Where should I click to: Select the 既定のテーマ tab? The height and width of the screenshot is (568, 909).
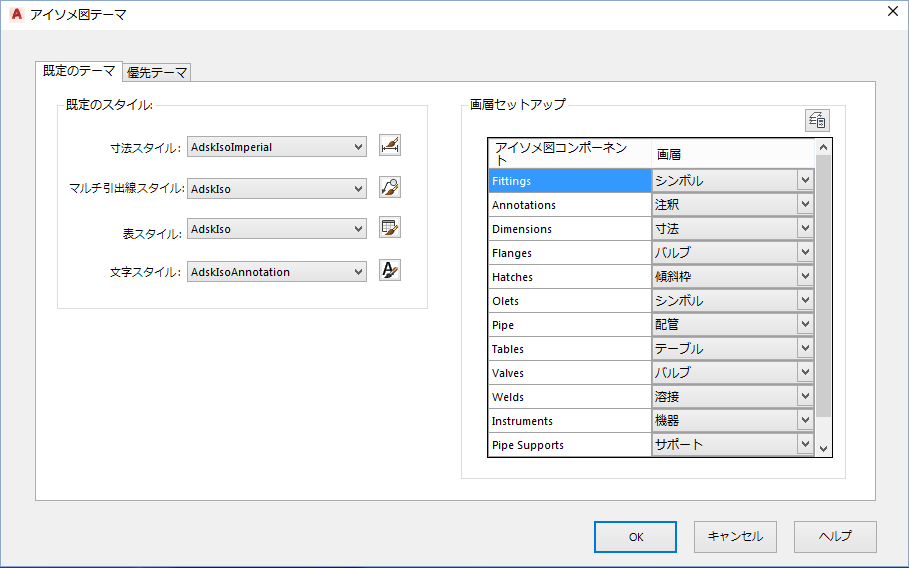click(79, 71)
